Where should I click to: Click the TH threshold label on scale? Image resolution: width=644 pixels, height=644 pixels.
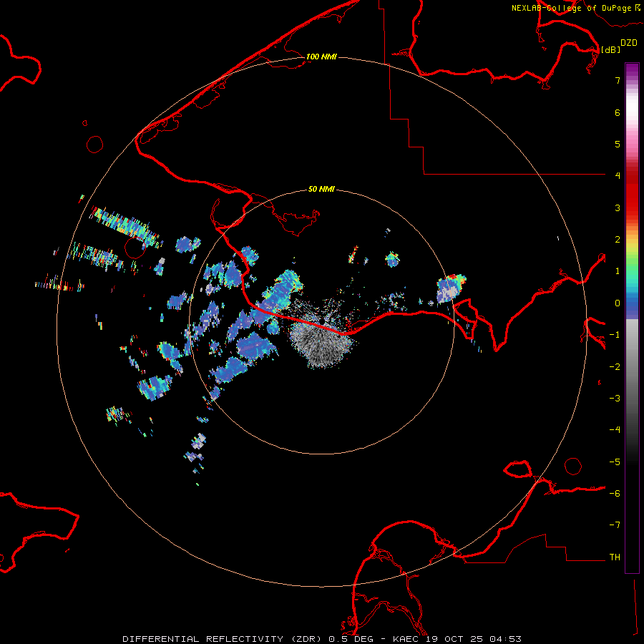pyautogui.click(x=615, y=557)
